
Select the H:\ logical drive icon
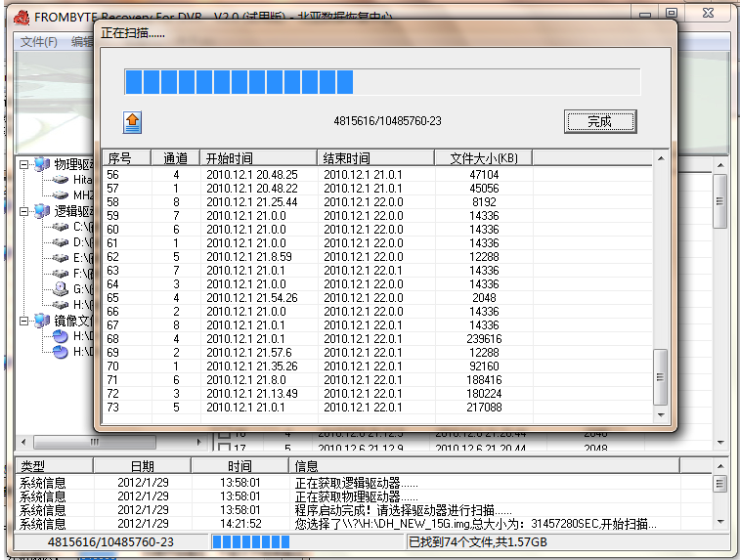(x=61, y=304)
